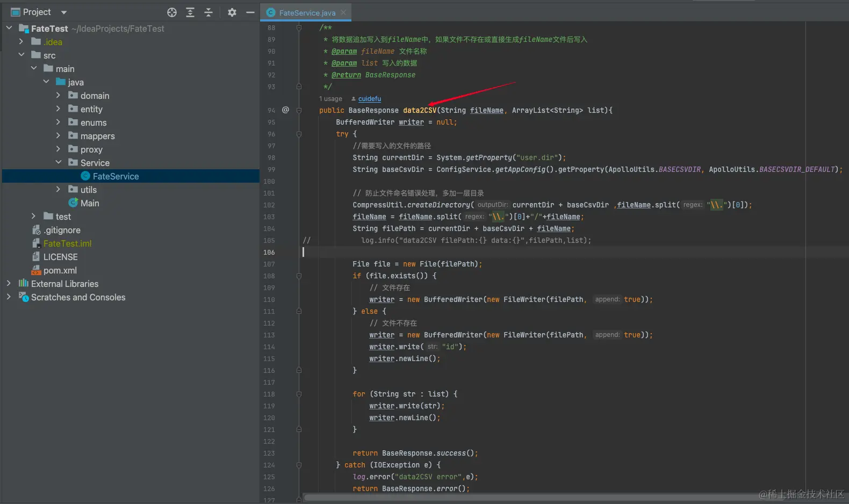Click the Collapse All toolbar icon

(208, 12)
